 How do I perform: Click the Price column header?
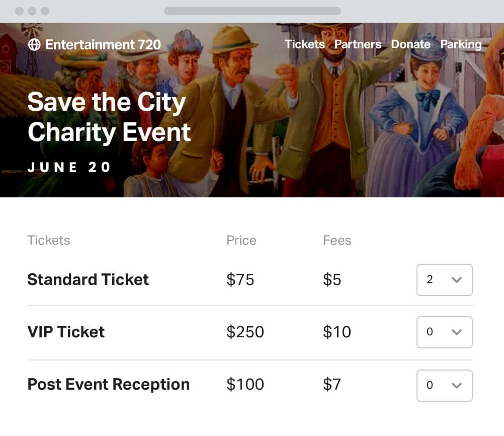click(241, 240)
